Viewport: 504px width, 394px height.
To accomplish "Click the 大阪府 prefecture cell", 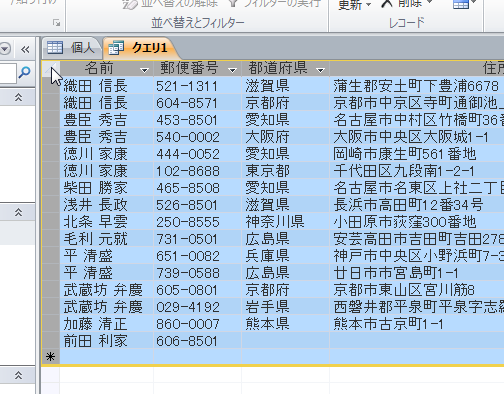I will click(286, 137).
